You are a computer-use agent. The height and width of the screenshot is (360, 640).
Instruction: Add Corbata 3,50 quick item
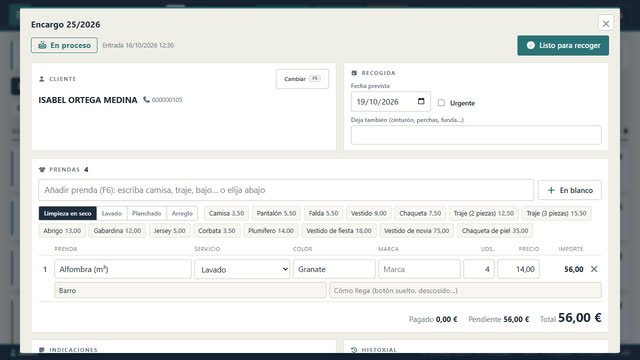click(217, 231)
